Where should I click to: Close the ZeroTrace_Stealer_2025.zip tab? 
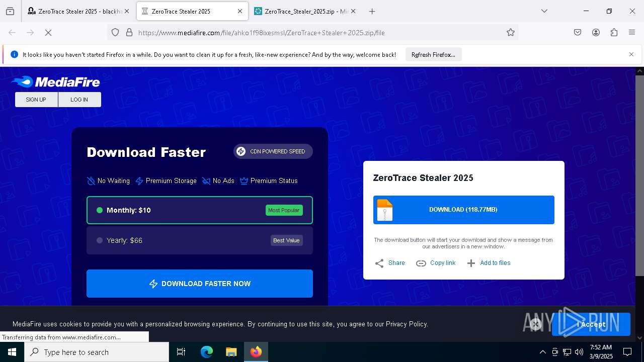(x=353, y=11)
